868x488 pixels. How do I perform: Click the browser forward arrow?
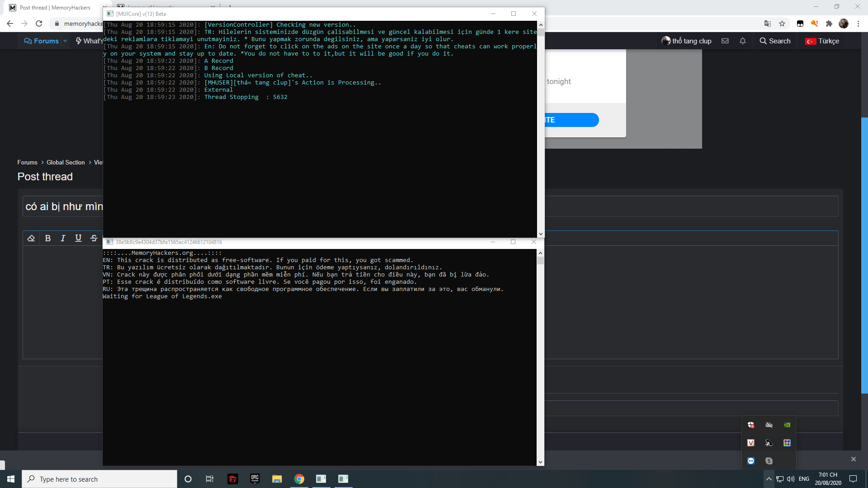point(24,23)
